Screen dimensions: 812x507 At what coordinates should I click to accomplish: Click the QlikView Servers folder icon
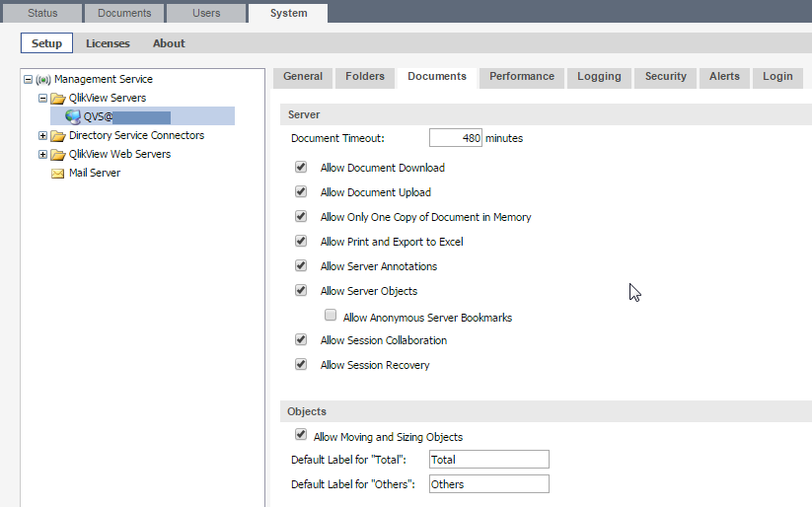[58, 99]
